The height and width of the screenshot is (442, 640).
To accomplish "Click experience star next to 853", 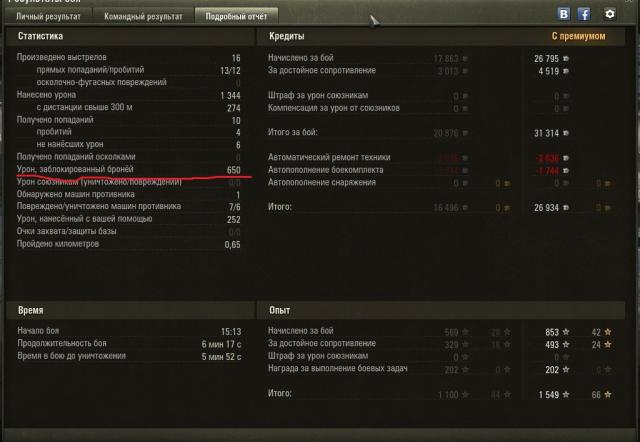I will click(x=566, y=332).
